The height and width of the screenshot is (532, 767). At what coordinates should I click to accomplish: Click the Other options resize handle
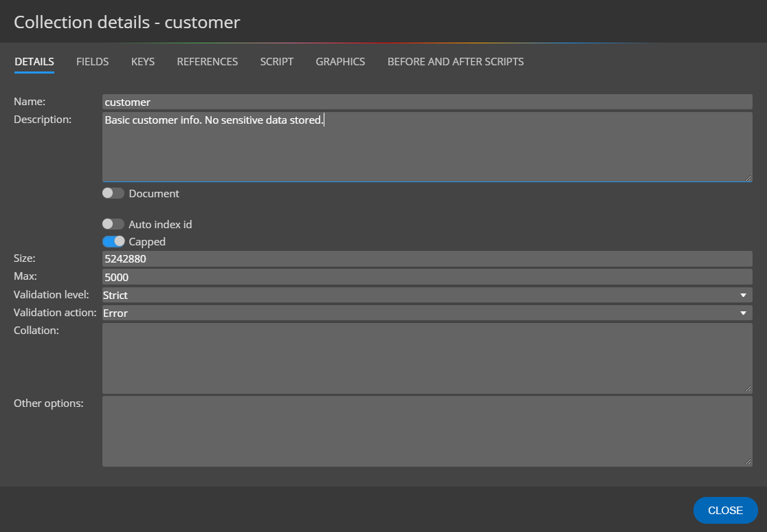748,461
